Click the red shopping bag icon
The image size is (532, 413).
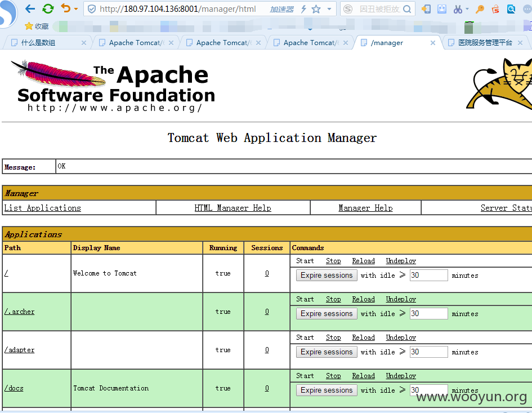[495, 9]
